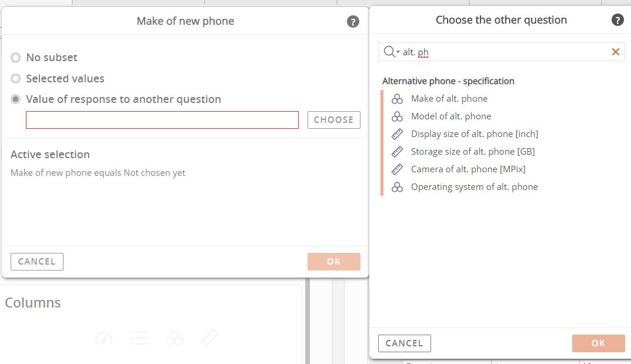Screen dimensions: 631x364
Task: Open the search options dropdown arrow
Action: tap(398, 52)
